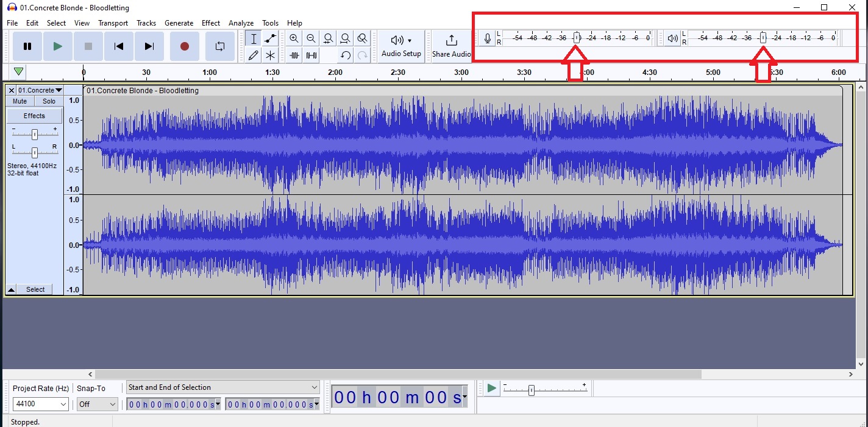Screen dimensions: 868x427
Task: Open the Edit menu
Action: [x=32, y=23]
